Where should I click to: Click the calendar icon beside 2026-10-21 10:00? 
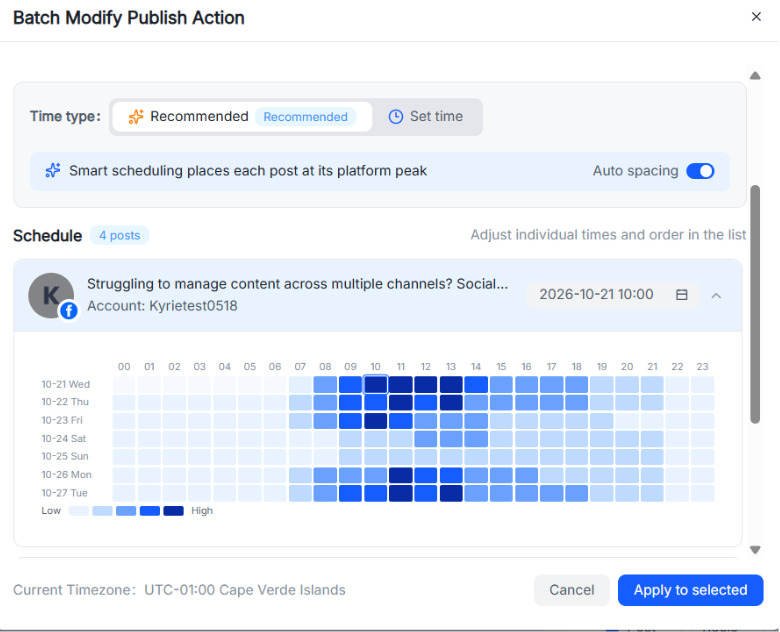(682, 295)
